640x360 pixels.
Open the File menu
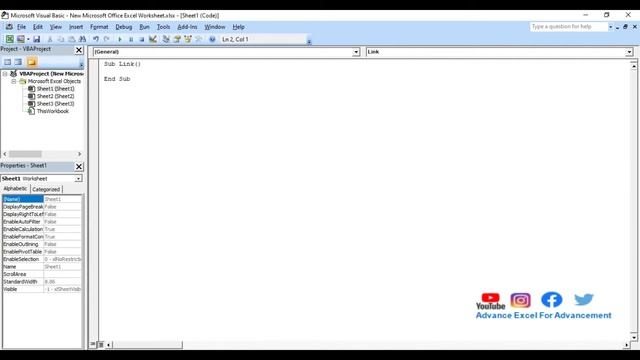(x=21, y=27)
